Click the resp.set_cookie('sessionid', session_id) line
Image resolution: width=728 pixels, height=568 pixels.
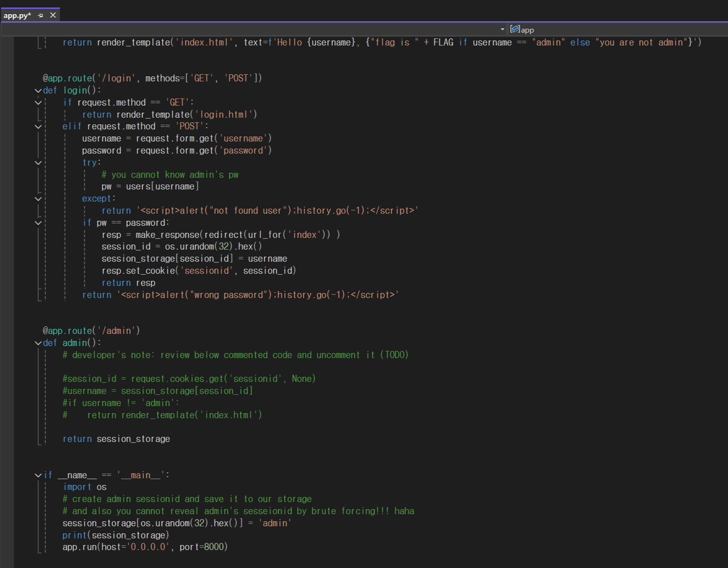[x=199, y=271]
